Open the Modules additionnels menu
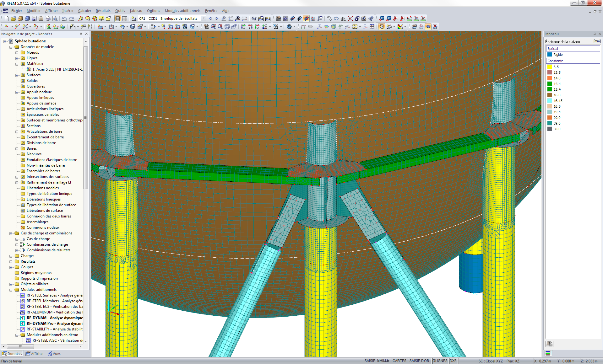Image resolution: width=603 pixels, height=364 pixels. click(182, 11)
